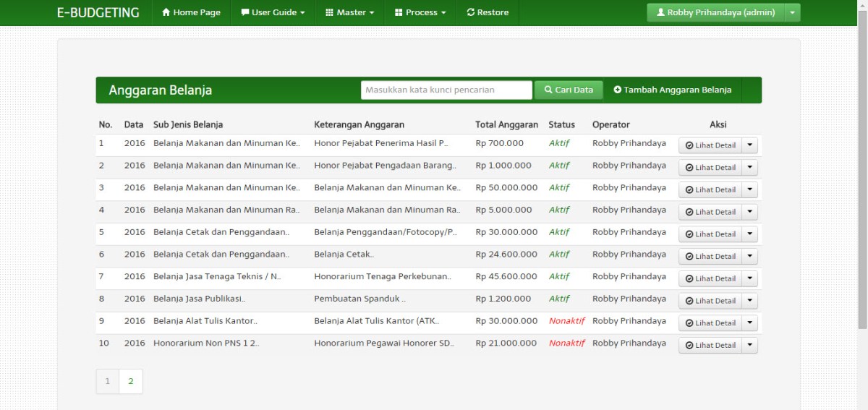
Task: Click the plus icon for Tambah Anggaran Belanja
Action: [x=618, y=90]
